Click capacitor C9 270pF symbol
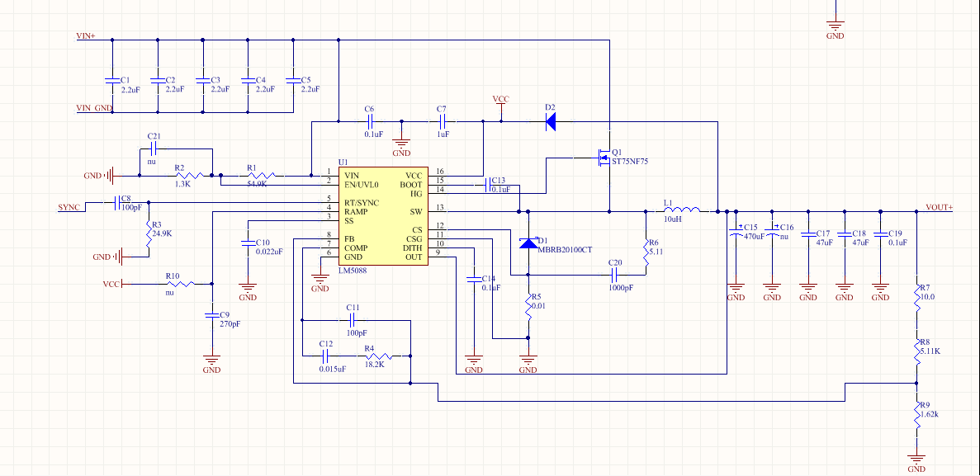 212,315
